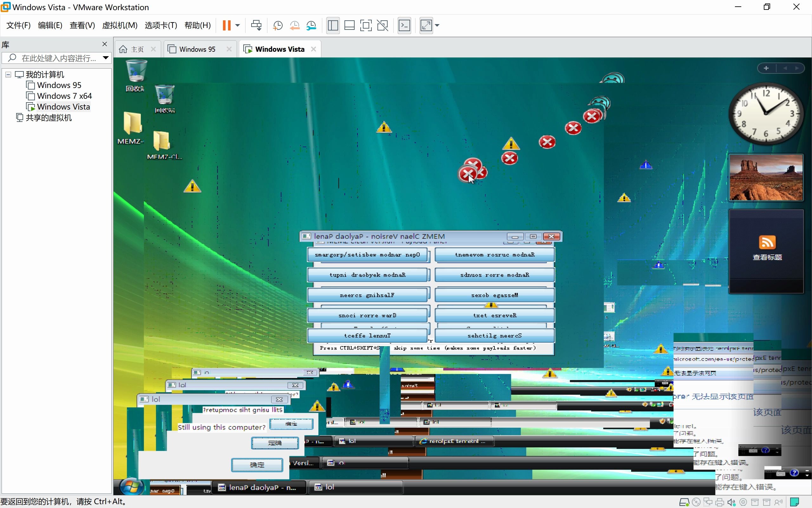Open the snapshot manager wrench icon

[311, 25]
